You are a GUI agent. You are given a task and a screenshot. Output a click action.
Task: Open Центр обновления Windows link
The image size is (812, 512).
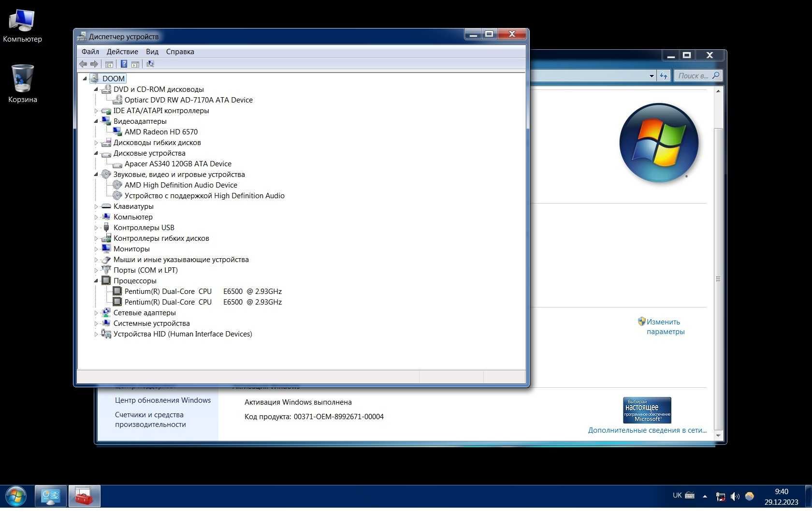pos(163,400)
